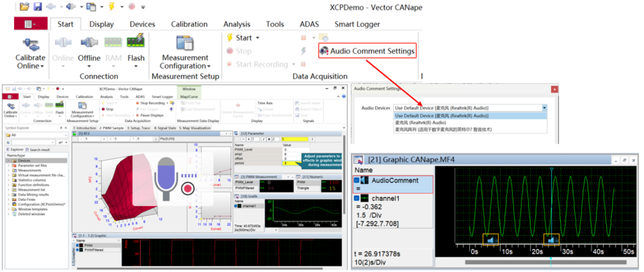Switch to the Devices ribbon tab
The width and height of the screenshot is (644, 272).
tap(142, 24)
